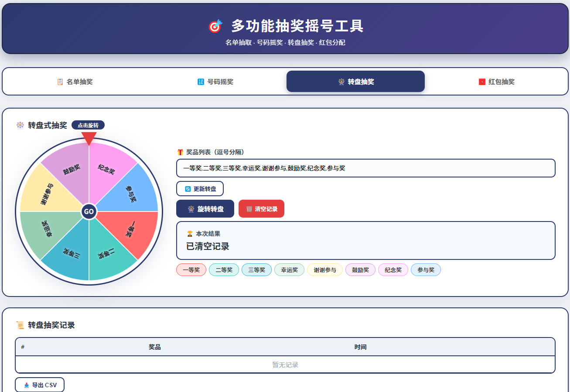Click the trash icon in 清空记录 button
This screenshot has height=392, width=570.
(x=249, y=209)
